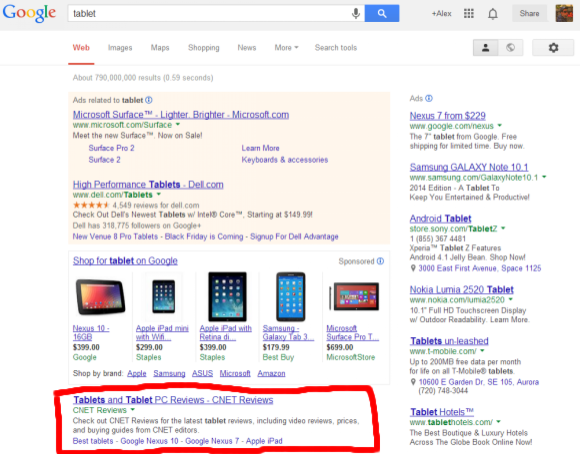Click the Apple iPad mini product image
Screen dimensions: 580x454
[163, 297]
